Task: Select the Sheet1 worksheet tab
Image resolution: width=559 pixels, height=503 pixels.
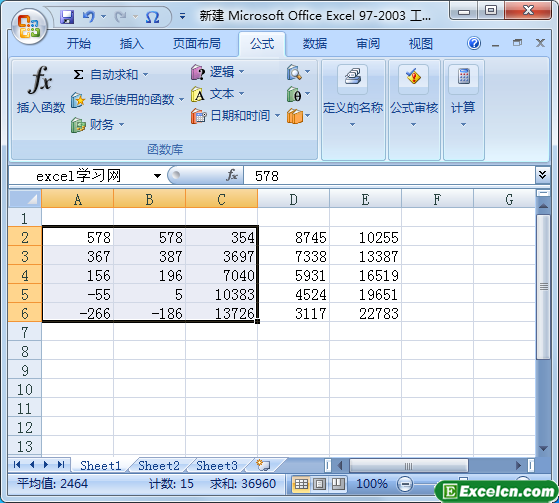Action: pyautogui.click(x=101, y=466)
